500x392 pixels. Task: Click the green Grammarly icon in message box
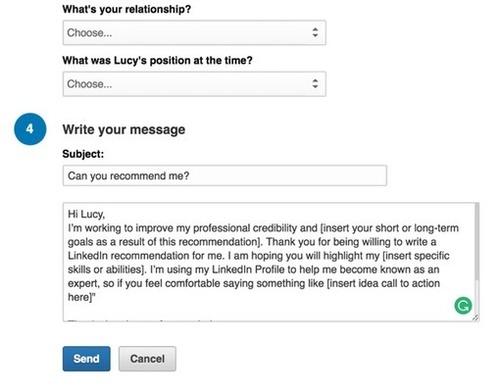[x=463, y=305]
